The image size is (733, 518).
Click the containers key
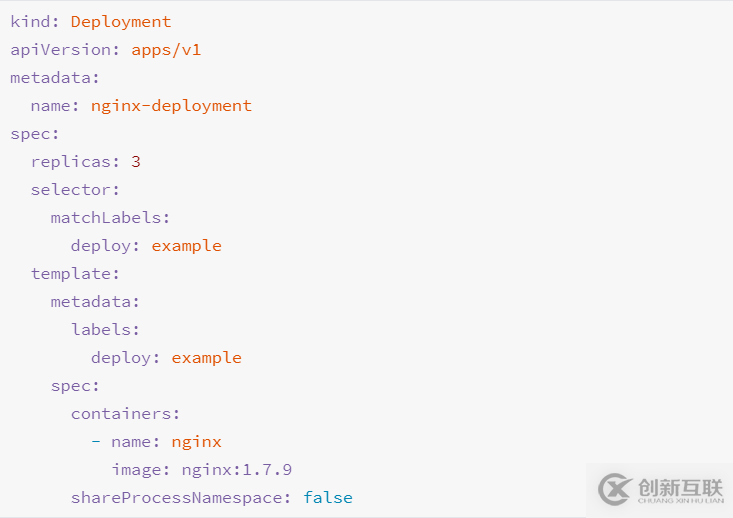tap(124, 413)
